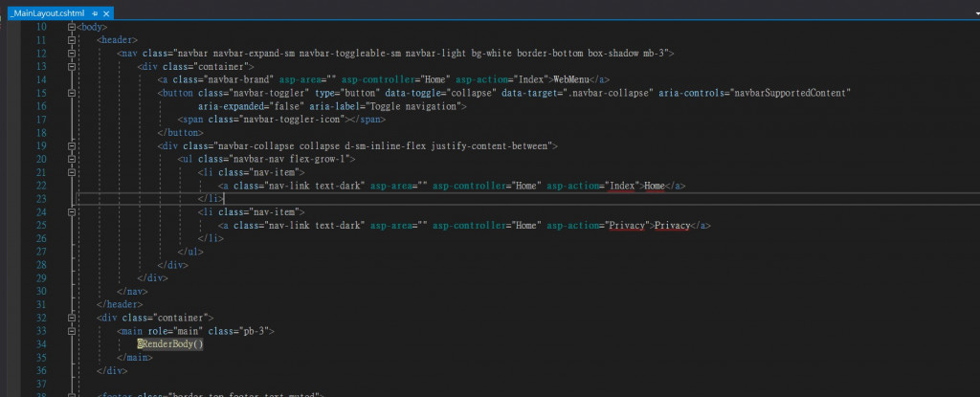Collapse the nav element on line 12

point(72,54)
